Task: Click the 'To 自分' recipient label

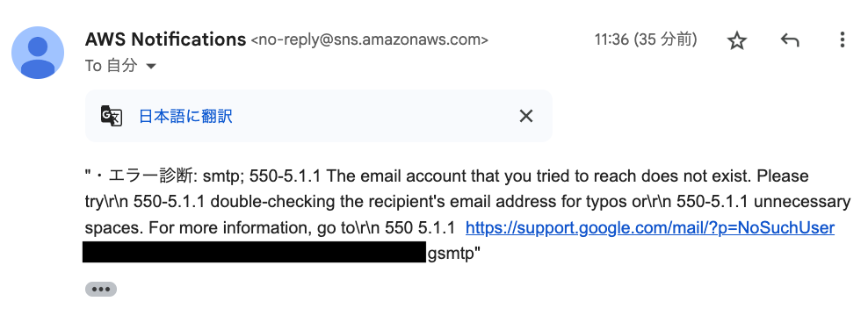Action: point(112,66)
